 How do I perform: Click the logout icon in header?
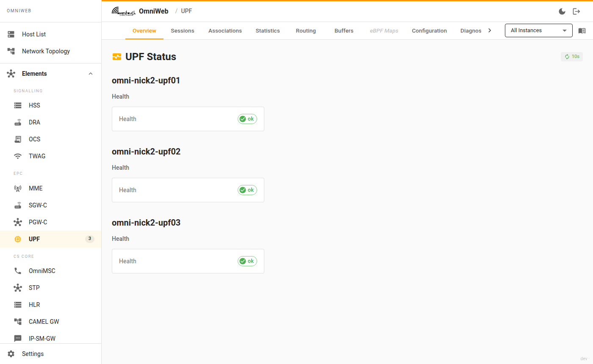tap(576, 11)
